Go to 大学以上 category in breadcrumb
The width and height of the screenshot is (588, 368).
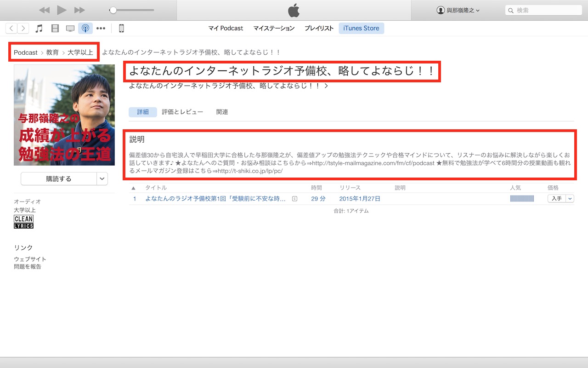(x=80, y=52)
